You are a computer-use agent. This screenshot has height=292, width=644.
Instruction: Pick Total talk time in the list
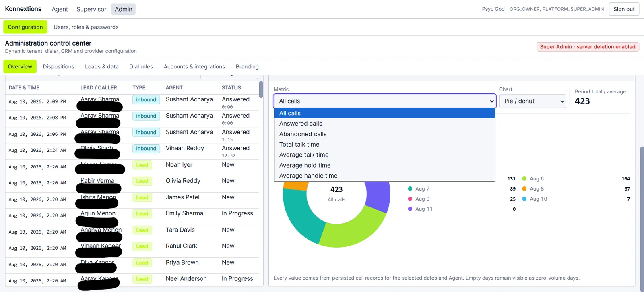pos(384,145)
